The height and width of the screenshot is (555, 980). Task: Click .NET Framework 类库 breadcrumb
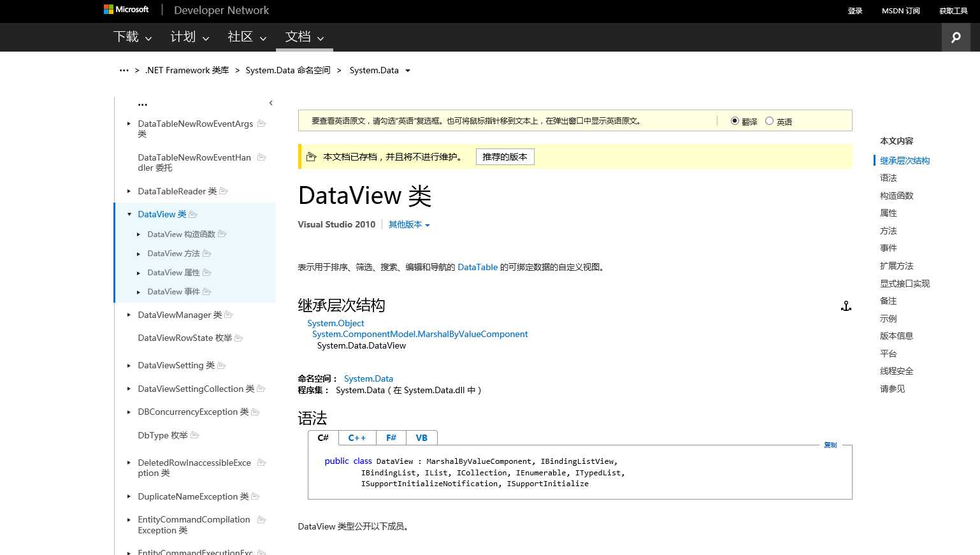pos(187,70)
